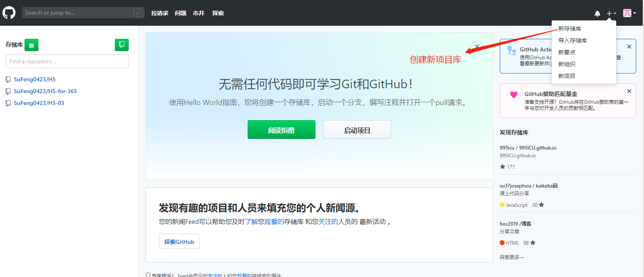Click the GitHub赞助匹配基金 title

pyautogui.click(x=551, y=94)
